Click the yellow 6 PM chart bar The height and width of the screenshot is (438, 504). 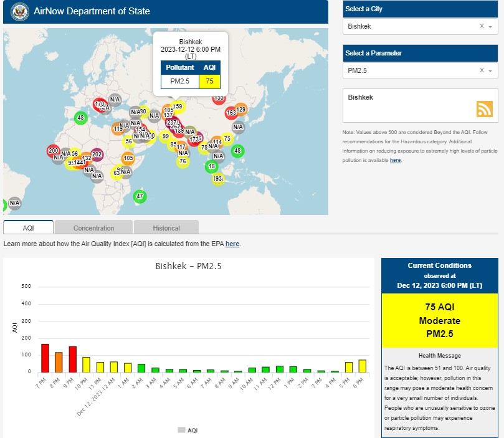click(x=362, y=366)
